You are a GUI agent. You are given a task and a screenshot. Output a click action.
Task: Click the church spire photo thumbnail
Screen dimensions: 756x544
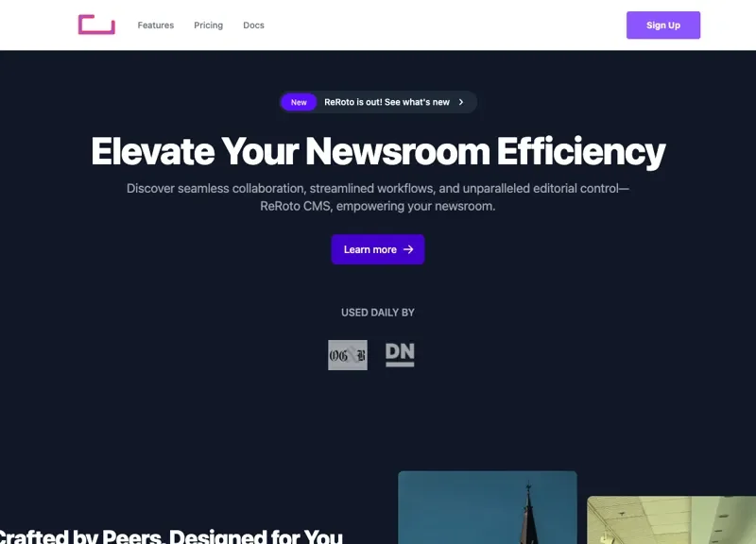tap(487, 507)
